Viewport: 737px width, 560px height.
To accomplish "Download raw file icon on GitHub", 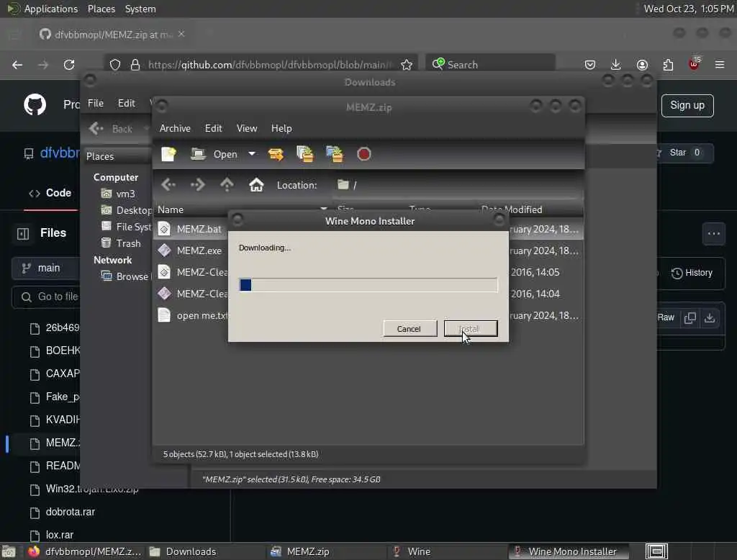I will tap(709, 318).
